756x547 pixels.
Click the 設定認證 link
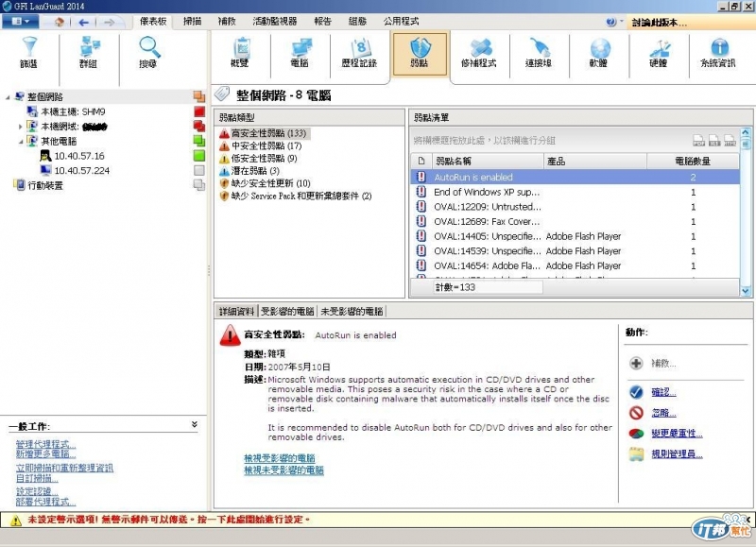(x=37, y=491)
